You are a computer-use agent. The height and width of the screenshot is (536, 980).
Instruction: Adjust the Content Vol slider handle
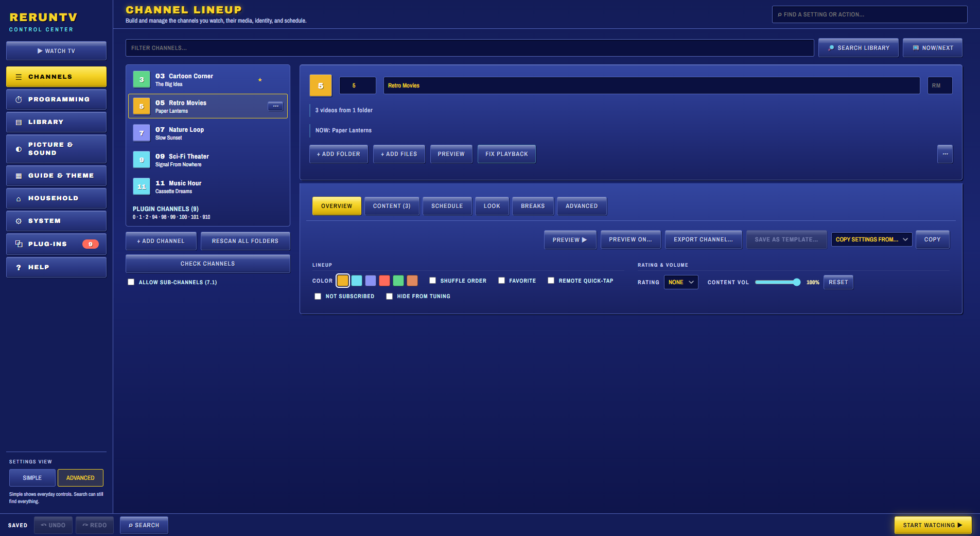click(x=797, y=282)
